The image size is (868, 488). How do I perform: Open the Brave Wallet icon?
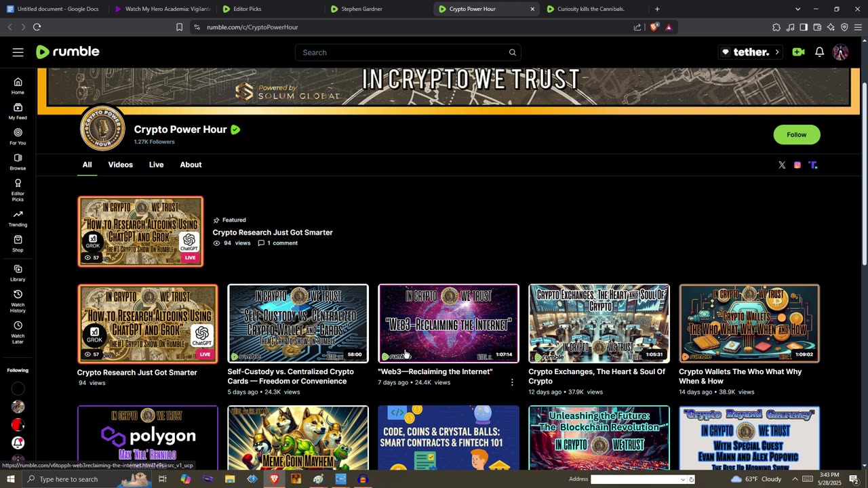click(x=817, y=27)
